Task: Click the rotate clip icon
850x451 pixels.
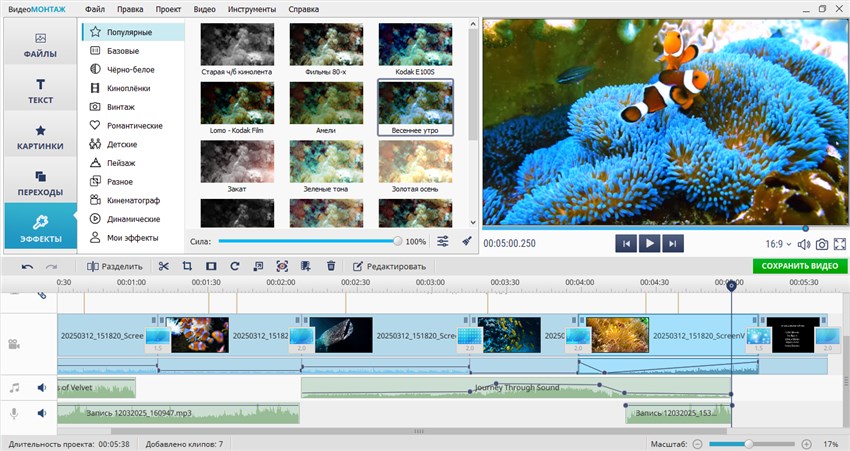Action: [235, 266]
